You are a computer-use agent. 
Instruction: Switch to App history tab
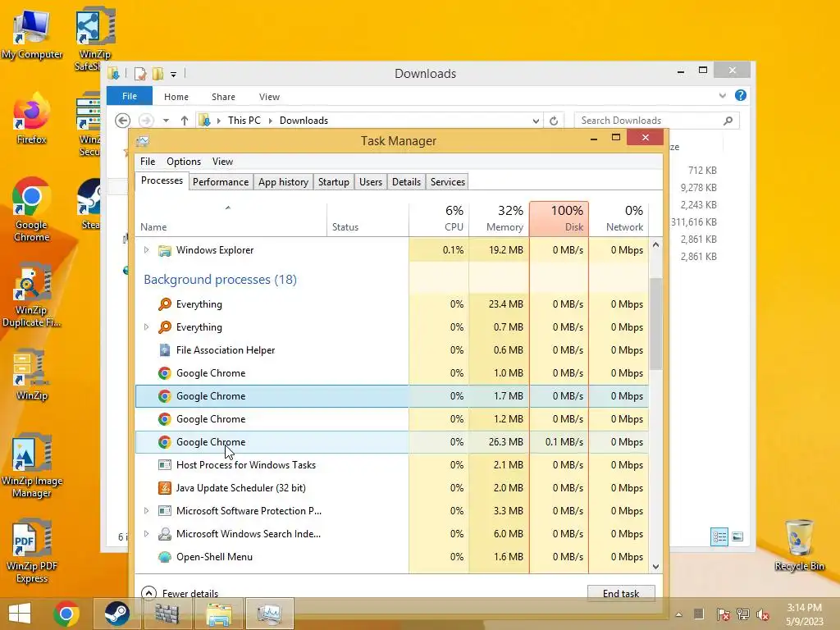(x=283, y=181)
